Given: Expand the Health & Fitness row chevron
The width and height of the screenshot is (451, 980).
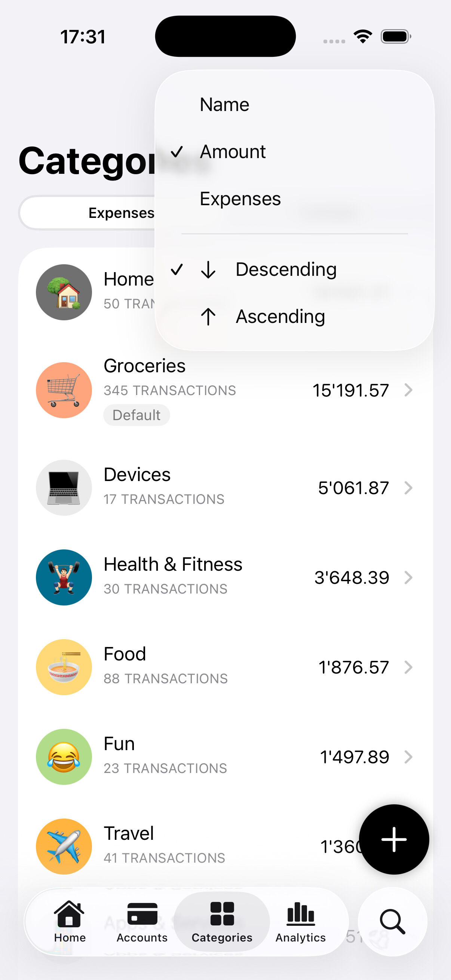Looking at the screenshot, I should click(408, 577).
